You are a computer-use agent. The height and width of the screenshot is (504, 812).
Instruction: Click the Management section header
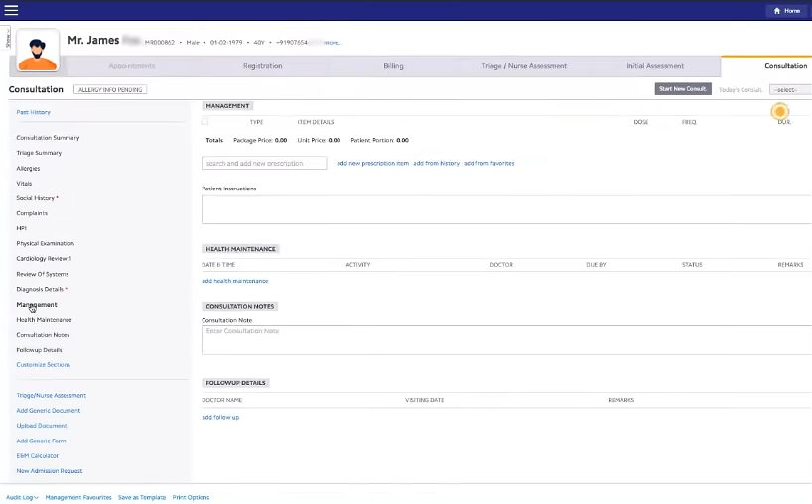tap(227, 106)
